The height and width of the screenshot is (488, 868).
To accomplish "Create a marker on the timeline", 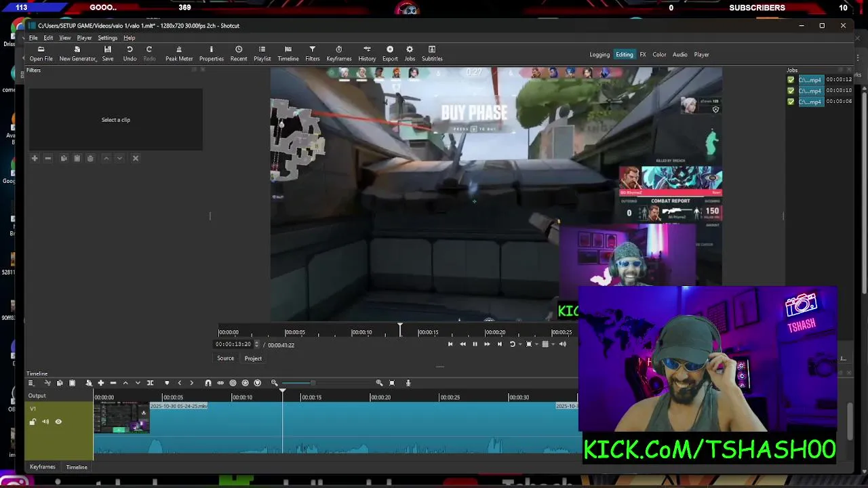I will tap(167, 383).
